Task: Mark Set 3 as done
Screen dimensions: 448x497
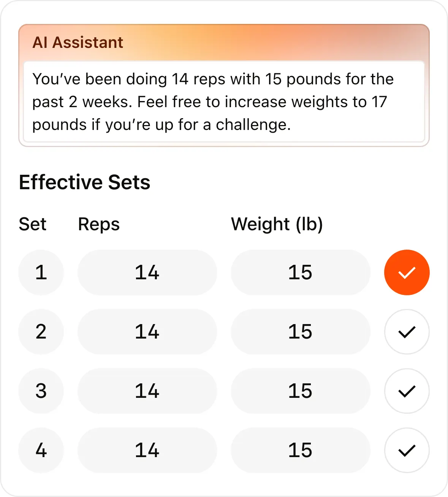Action: click(x=407, y=391)
